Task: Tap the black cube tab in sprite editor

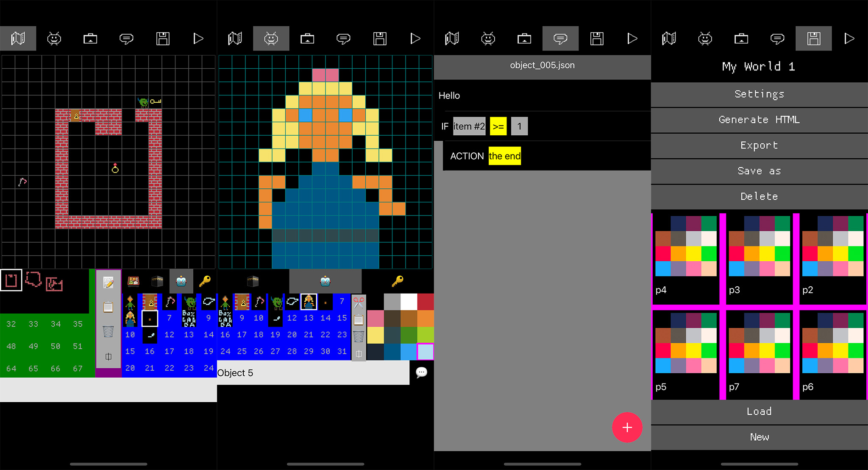Action: [x=253, y=281]
